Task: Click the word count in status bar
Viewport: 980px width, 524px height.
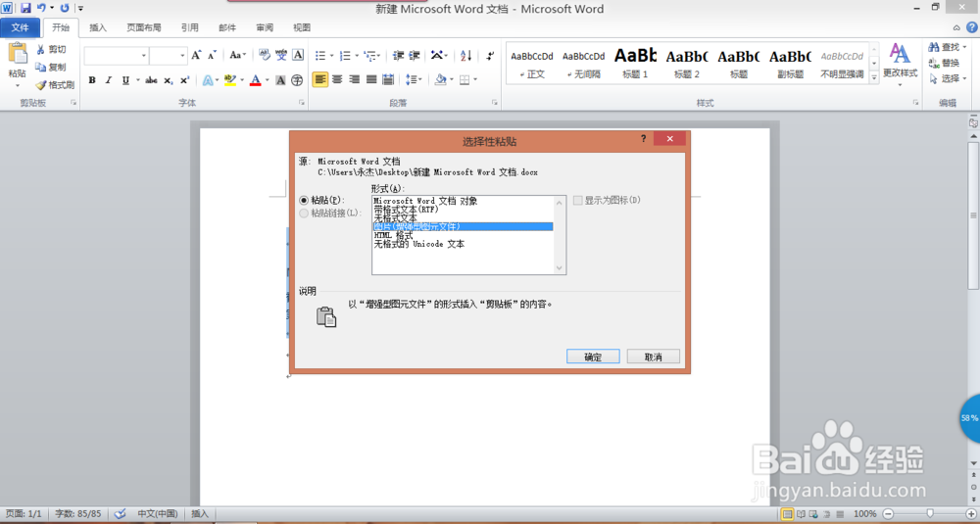Action: click(77, 513)
